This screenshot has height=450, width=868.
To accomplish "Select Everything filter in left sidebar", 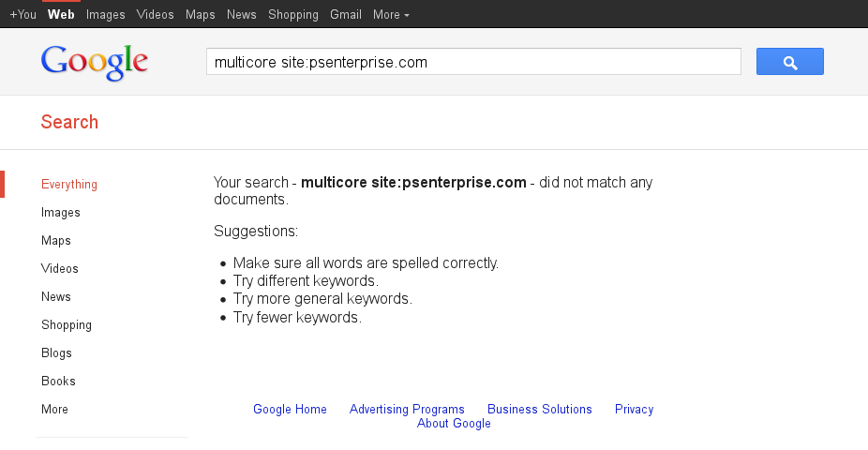I will click(69, 185).
